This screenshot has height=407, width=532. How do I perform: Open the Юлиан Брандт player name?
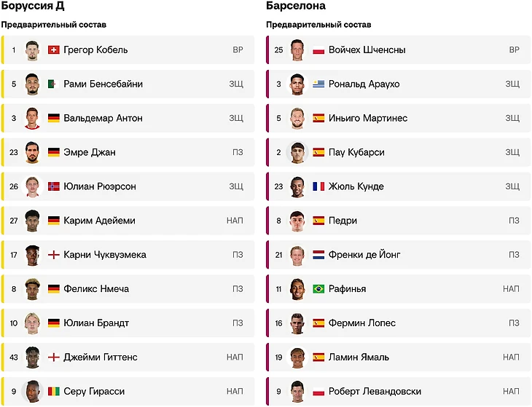click(96, 323)
